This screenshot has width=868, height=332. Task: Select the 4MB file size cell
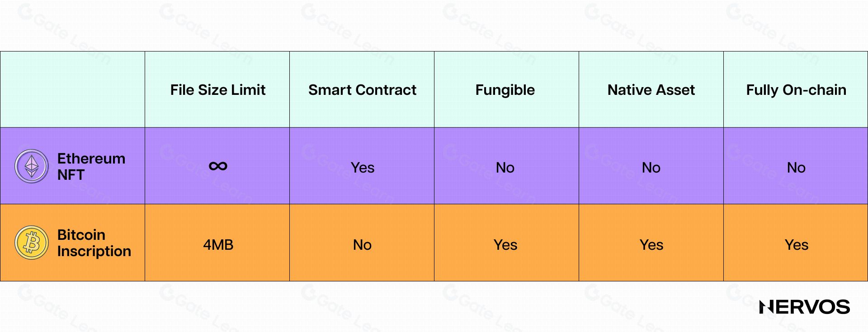218,245
